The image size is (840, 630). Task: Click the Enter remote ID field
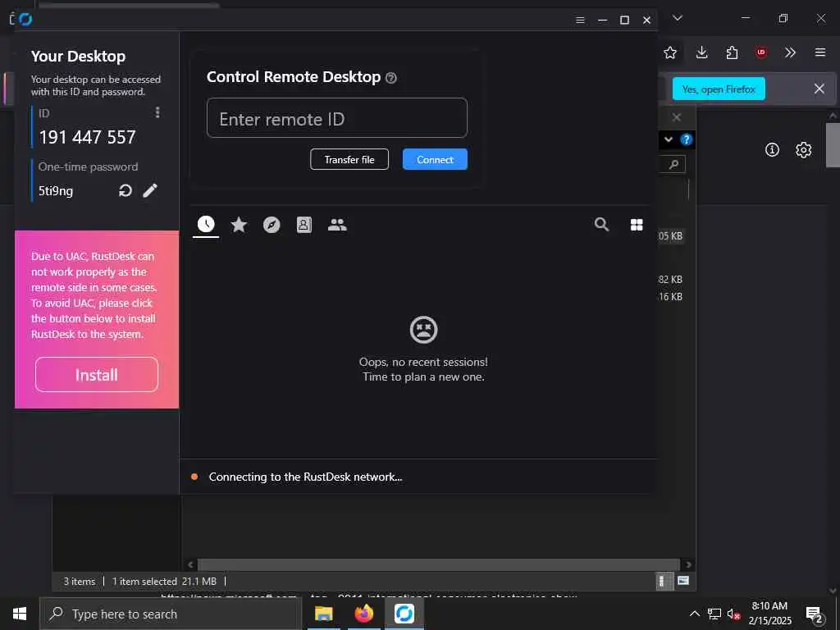[x=337, y=118]
